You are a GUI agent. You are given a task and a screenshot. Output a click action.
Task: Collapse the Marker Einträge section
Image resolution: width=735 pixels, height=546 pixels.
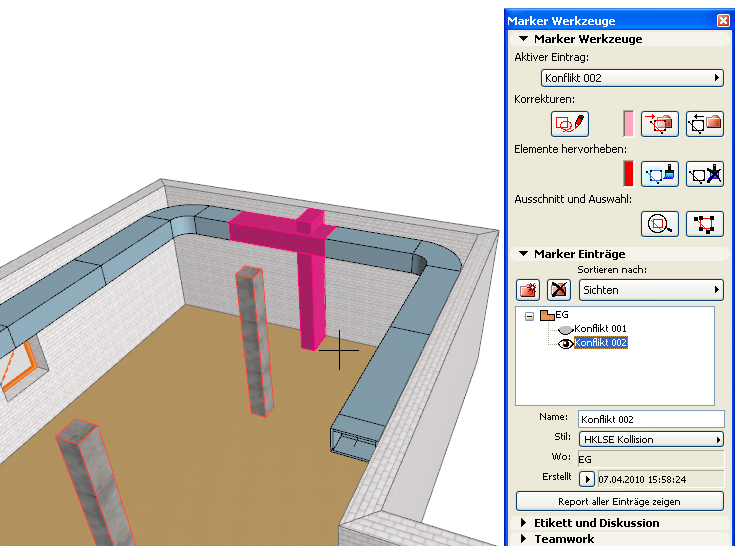coord(524,254)
